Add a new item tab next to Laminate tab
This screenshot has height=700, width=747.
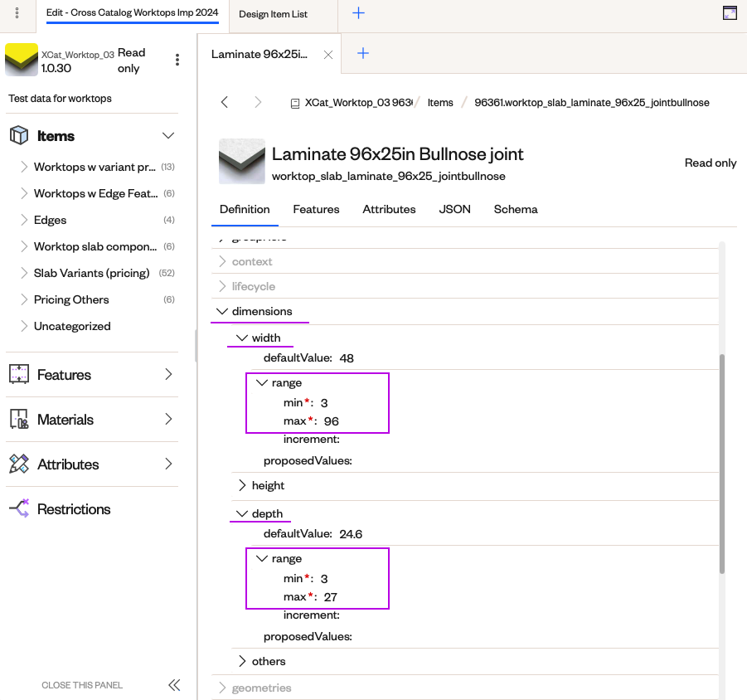pos(363,53)
